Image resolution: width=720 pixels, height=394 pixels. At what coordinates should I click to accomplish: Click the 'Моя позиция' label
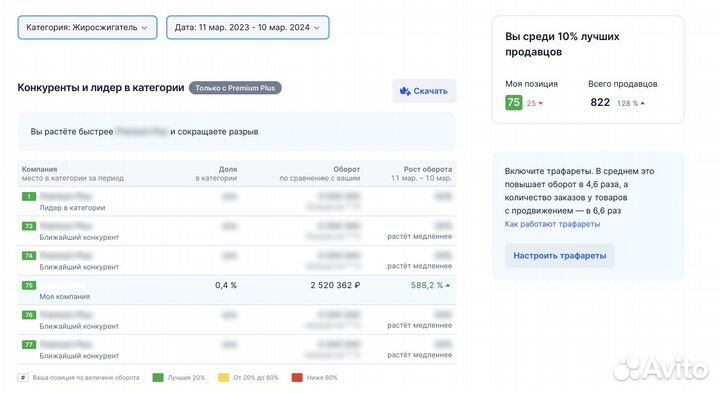coord(531,84)
